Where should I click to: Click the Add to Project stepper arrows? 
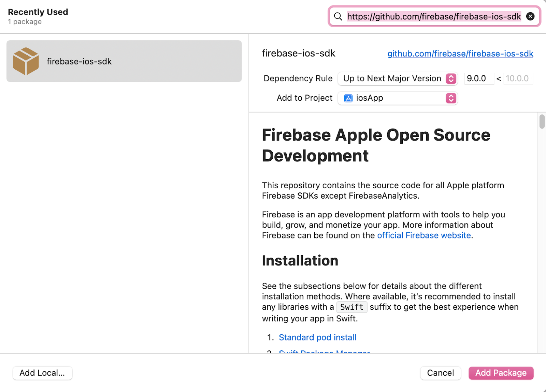(451, 98)
